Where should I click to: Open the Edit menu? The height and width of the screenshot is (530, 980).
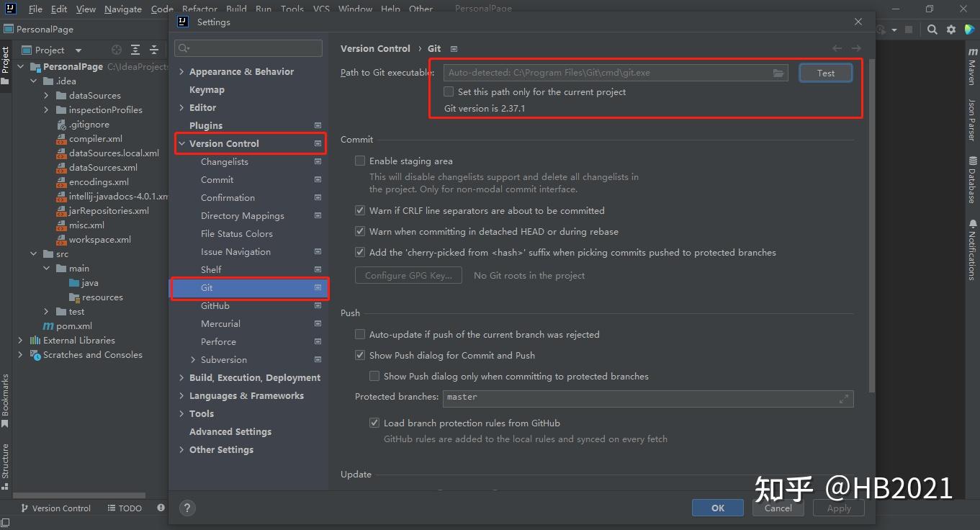[x=59, y=9]
